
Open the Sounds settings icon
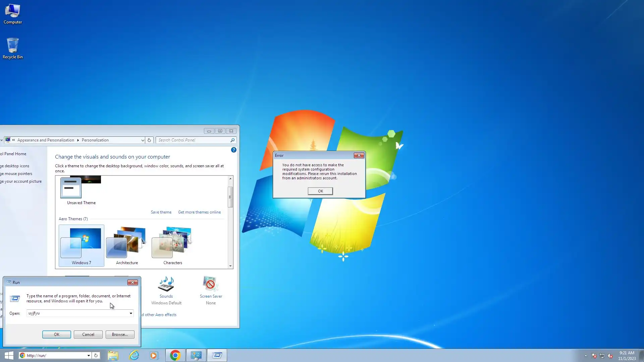[x=166, y=285]
